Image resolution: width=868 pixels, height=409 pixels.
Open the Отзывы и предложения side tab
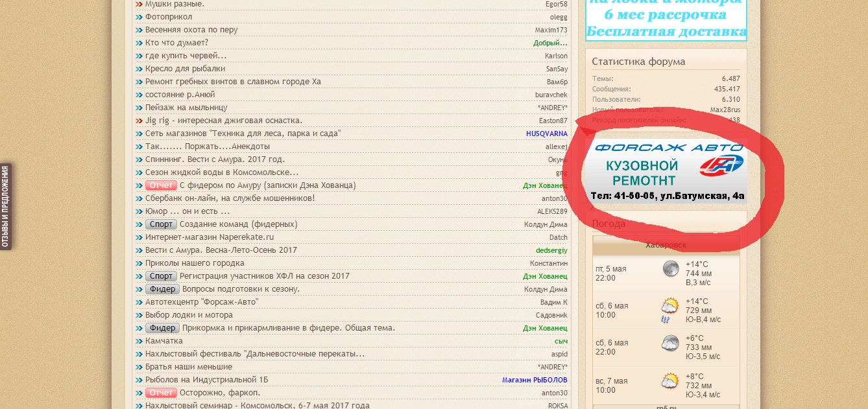tap(5, 207)
